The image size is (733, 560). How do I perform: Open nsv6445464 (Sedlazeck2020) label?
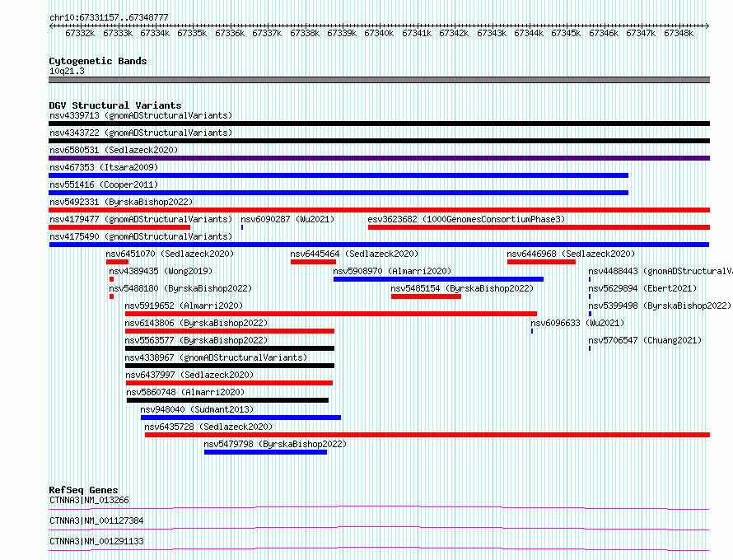tap(354, 254)
